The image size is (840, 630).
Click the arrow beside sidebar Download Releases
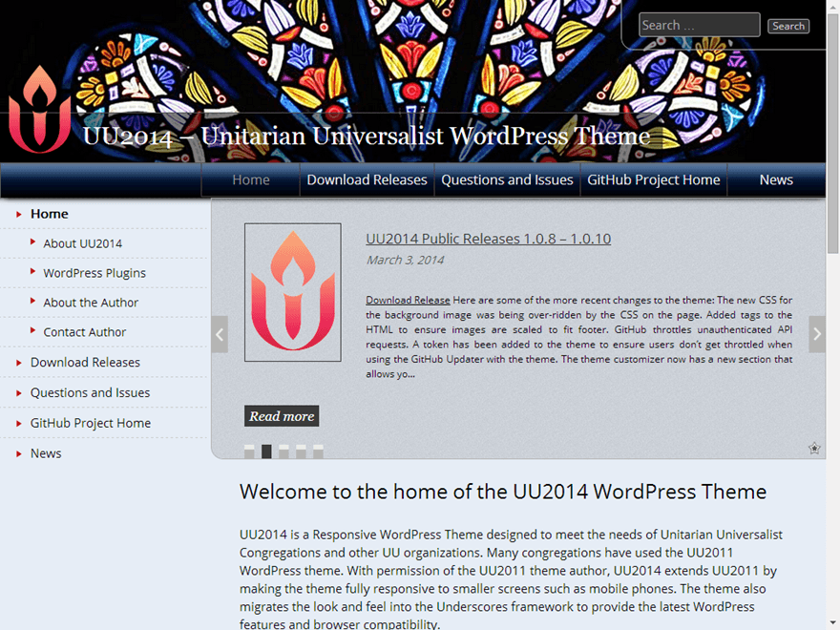[x=19, y=363]
